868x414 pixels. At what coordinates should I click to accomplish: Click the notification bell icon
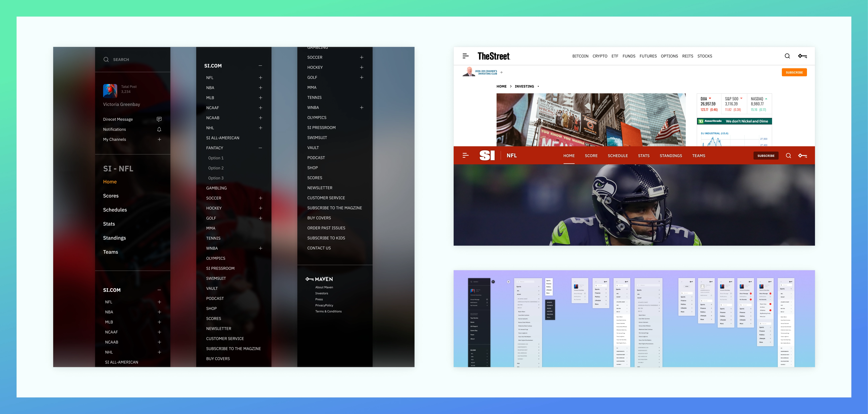point(159,129)
